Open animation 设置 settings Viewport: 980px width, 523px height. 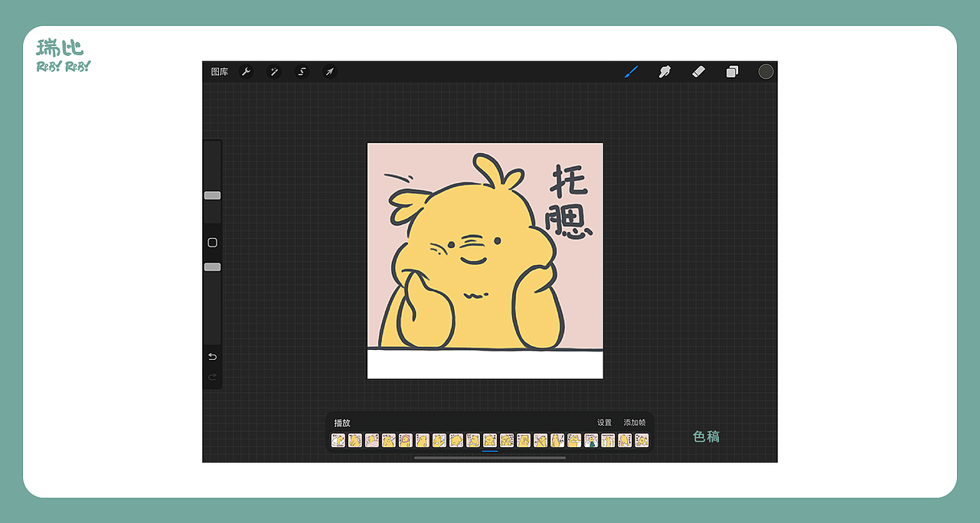tap(604, 423)
